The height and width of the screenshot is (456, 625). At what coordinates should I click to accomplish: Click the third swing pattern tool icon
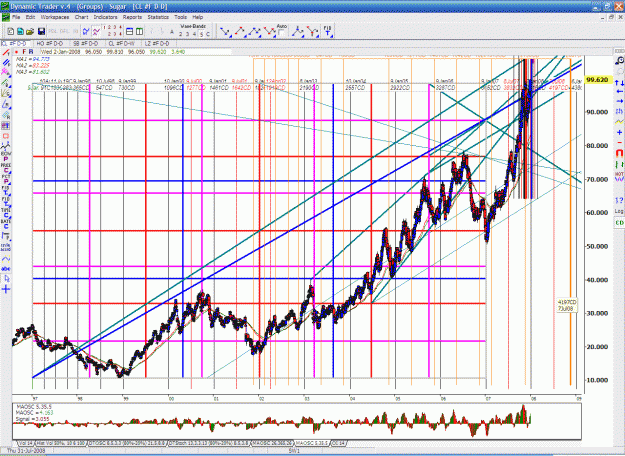(254, 31)
